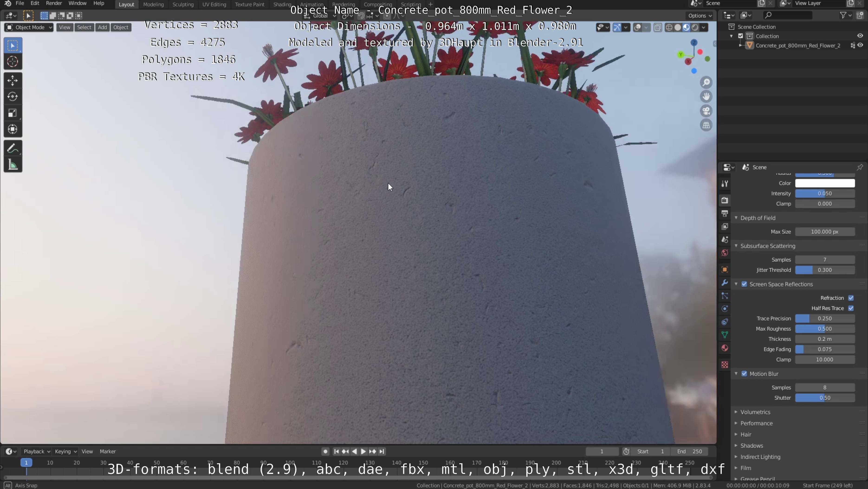Viewport: 868px width, 489px height.
Task: Pick the Rotate tool
Action: click(x=13, y=97)
